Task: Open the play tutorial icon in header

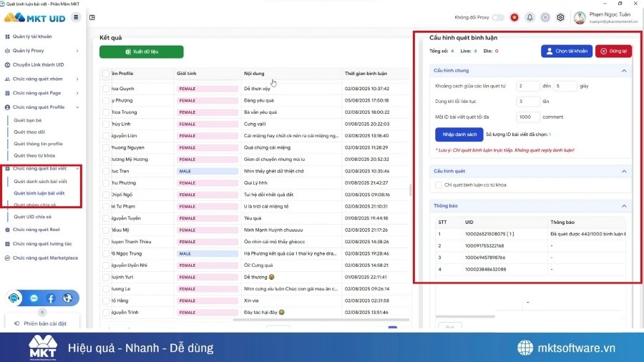Action: coord(545,17)
